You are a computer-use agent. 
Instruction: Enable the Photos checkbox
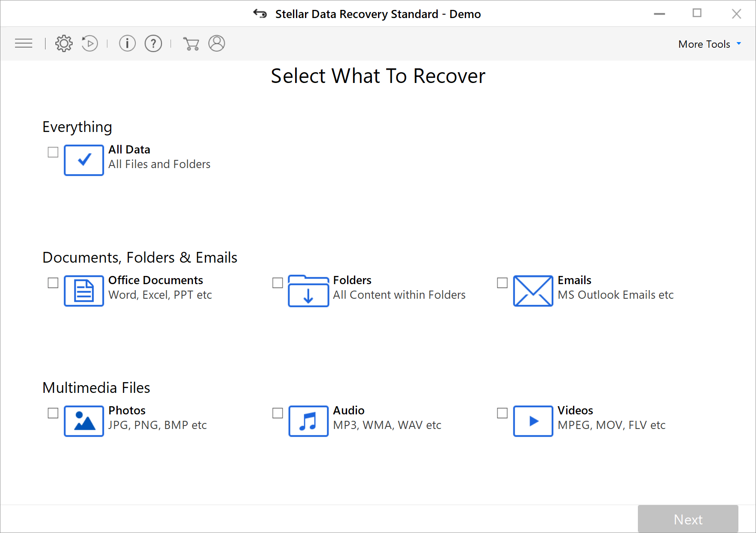pyautogui.click(x=53, y=413)
